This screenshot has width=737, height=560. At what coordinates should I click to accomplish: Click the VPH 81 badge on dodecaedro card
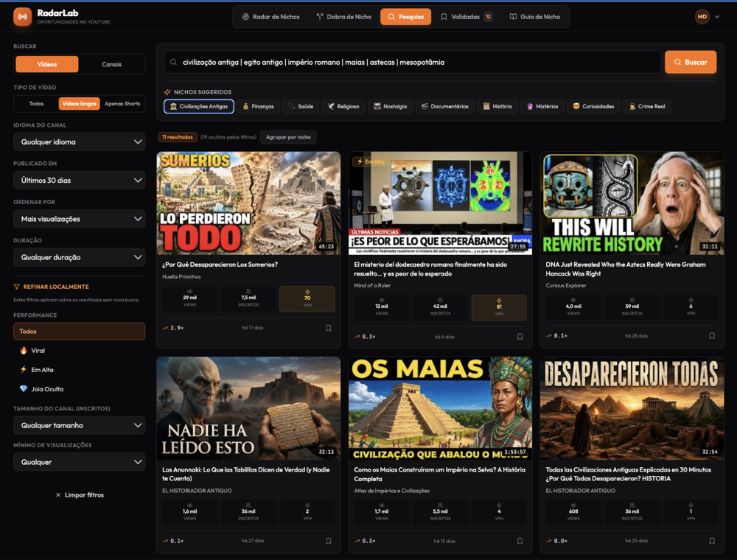tap(499, 307)
